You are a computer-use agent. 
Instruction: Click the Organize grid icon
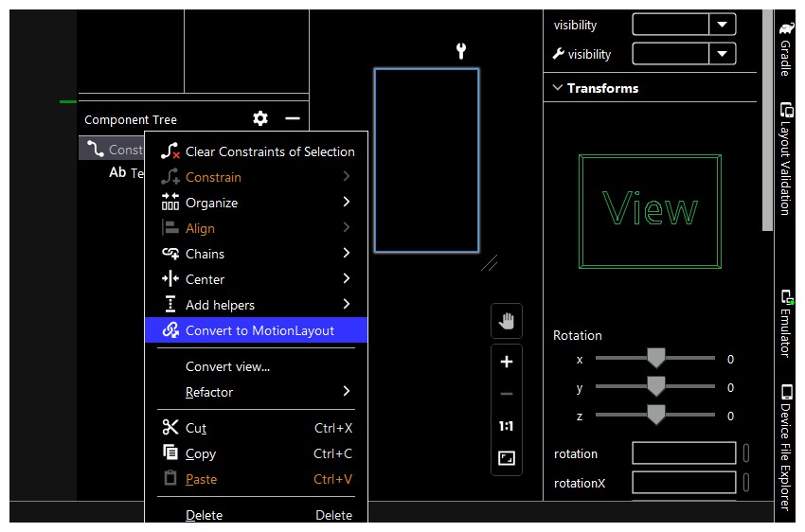170,202
